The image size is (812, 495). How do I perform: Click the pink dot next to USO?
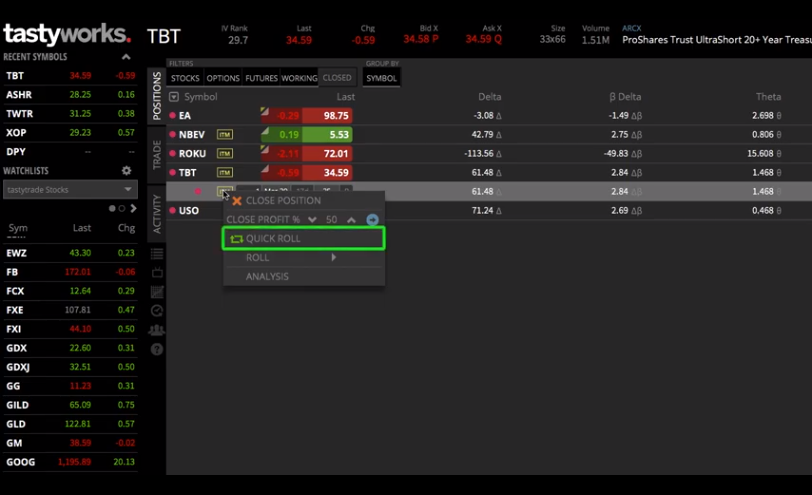[172, 210]
